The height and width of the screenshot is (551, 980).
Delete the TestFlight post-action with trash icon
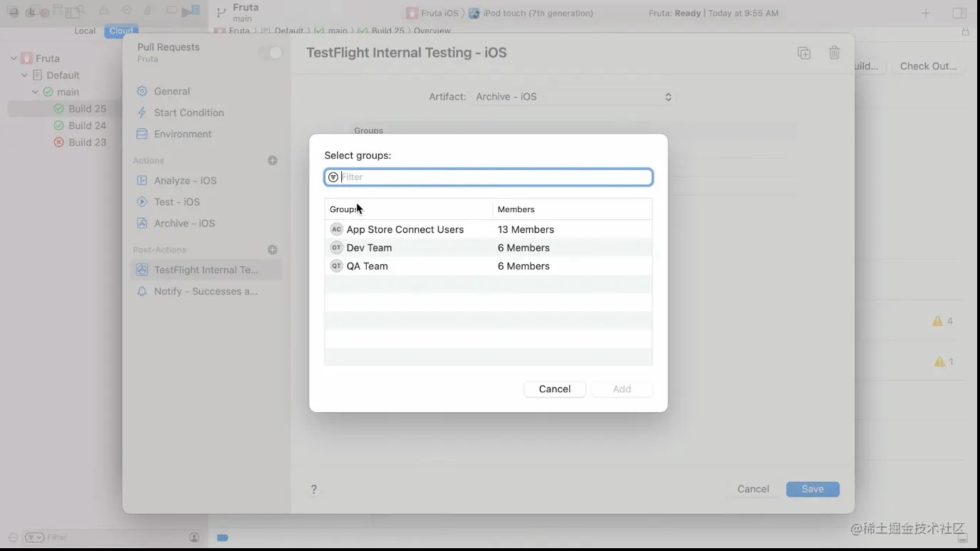point(835,53)
